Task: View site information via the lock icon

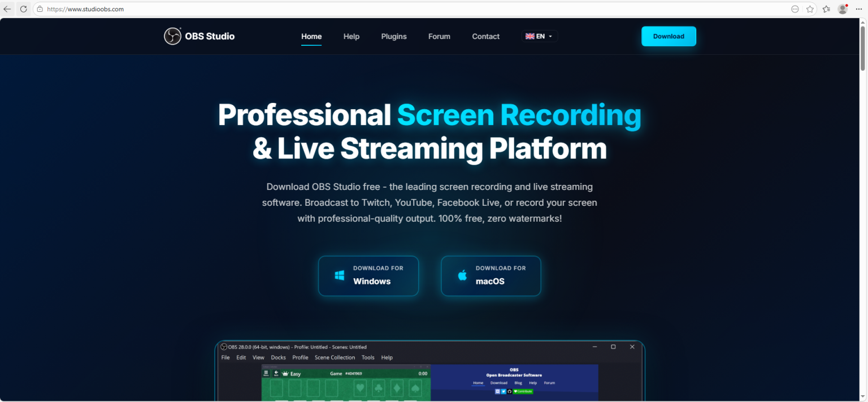Action: (40, 9)
